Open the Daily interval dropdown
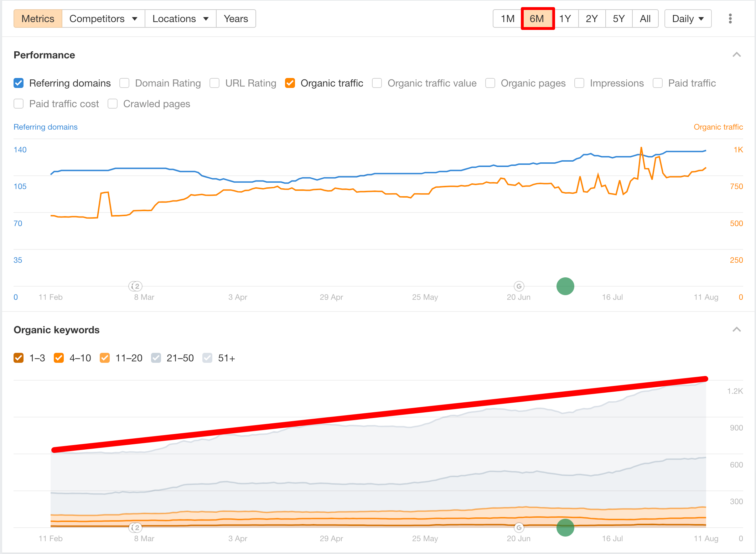756x554 pixels. tap(688, 19)
